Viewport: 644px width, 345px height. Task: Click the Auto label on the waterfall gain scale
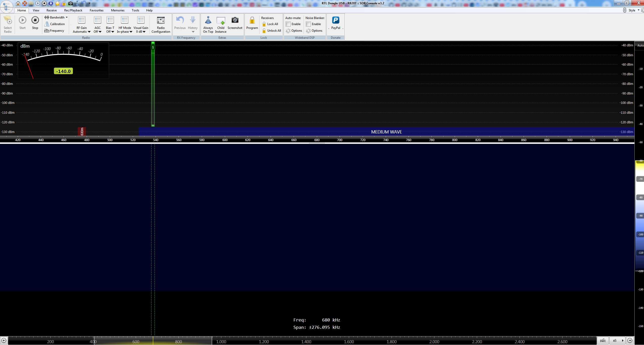click(640, 45)
